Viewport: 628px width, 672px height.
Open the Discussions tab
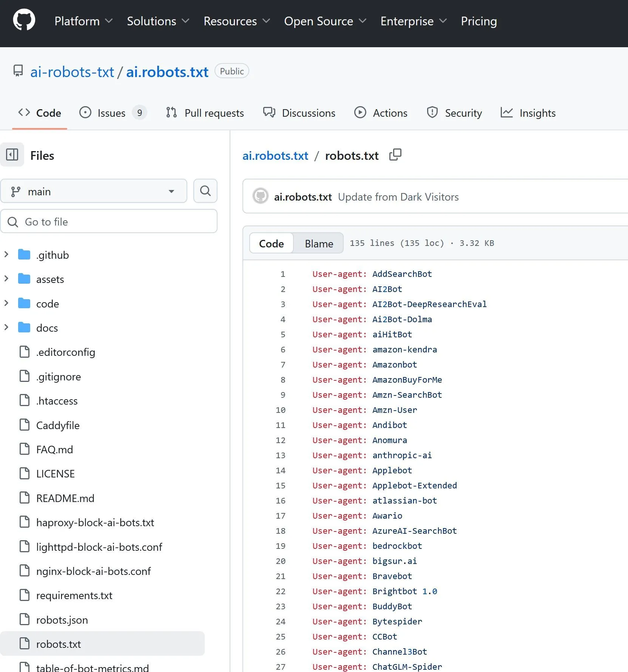pos(299,113)
